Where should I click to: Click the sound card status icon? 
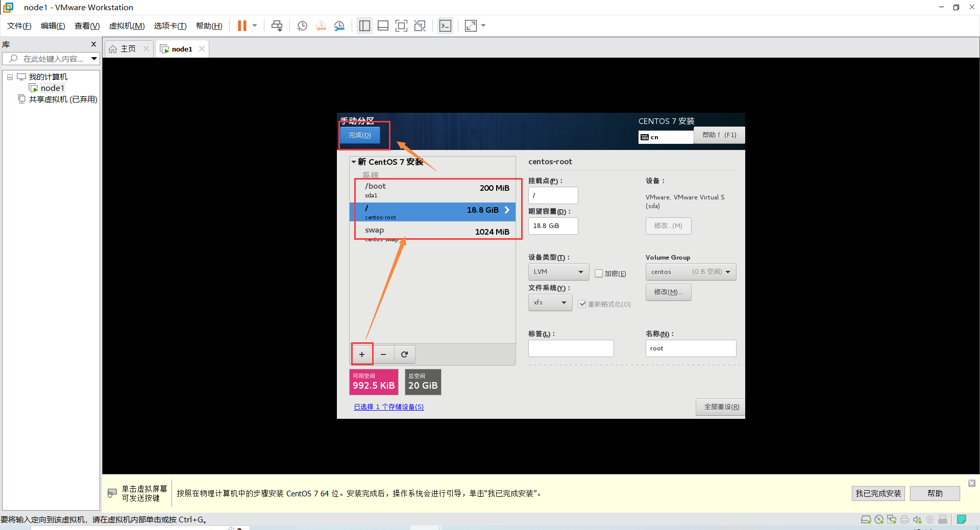[917, 520]
